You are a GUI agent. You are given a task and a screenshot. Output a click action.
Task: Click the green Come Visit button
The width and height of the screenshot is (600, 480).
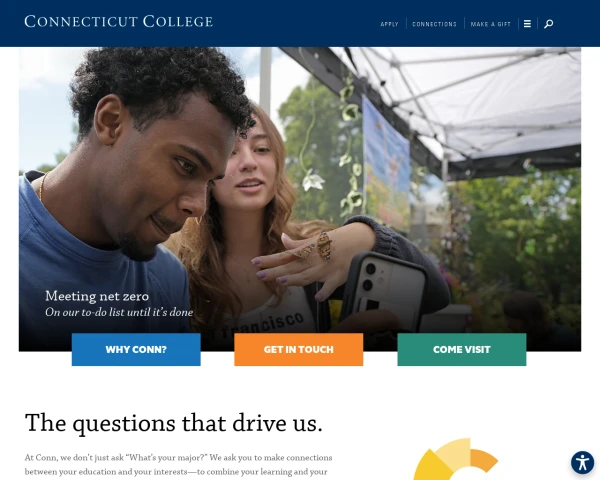(461, 350)
